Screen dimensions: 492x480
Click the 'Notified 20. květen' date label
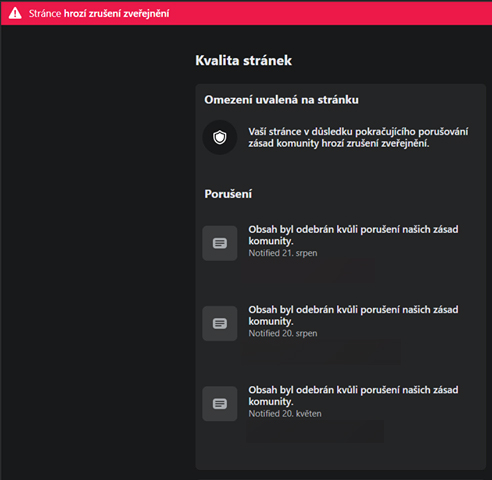pos(285,414)
